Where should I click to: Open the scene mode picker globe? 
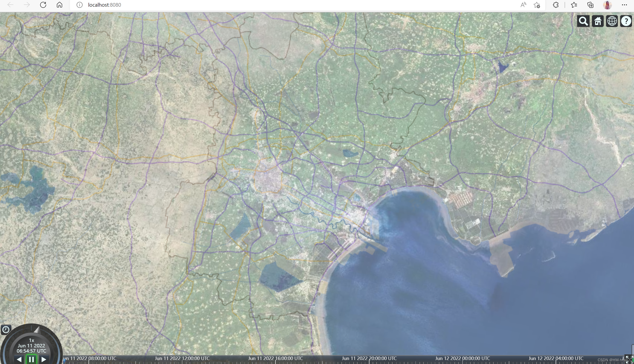click(612, 21)
